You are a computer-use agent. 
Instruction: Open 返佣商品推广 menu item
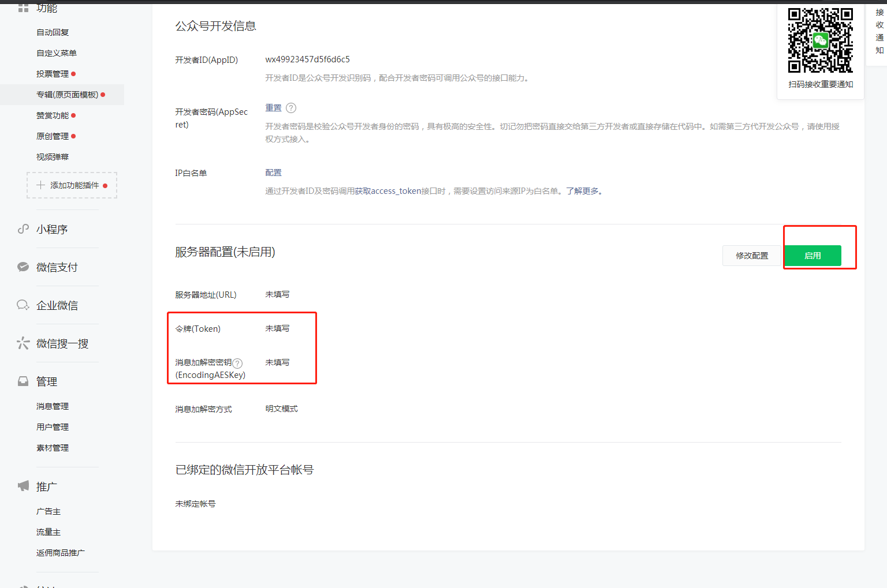[x=61, y=553]
